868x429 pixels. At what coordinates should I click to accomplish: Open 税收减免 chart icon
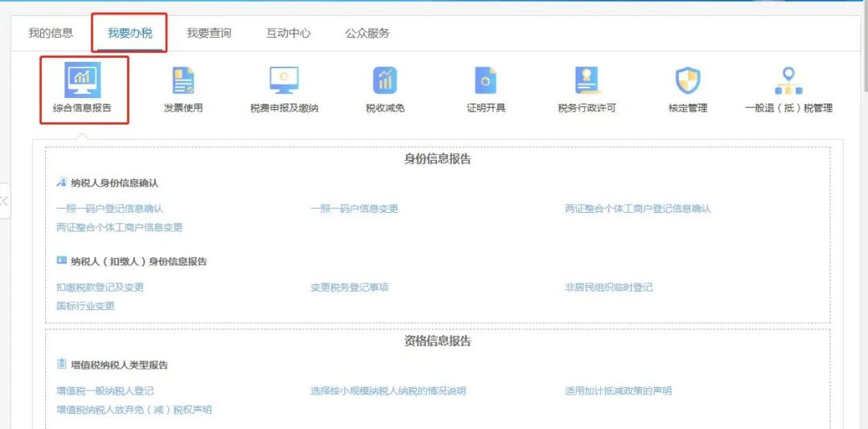385,81
